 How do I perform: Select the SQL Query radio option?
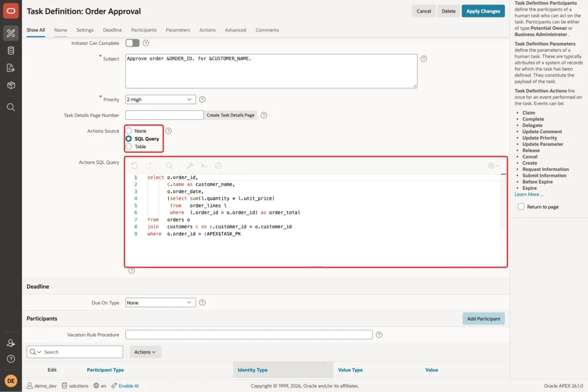(129, 139)
